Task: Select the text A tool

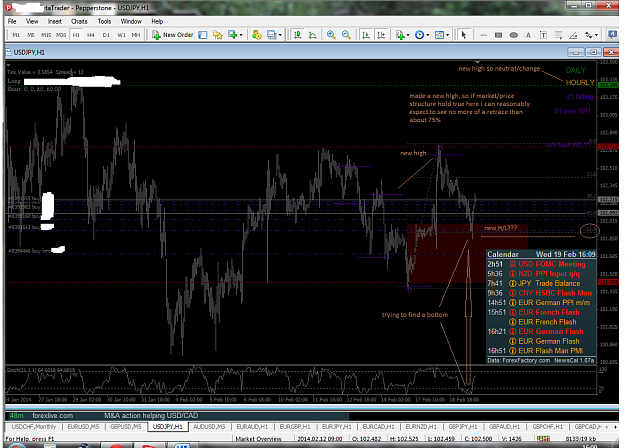Action: pyautogui.click(x=528, y=35)
